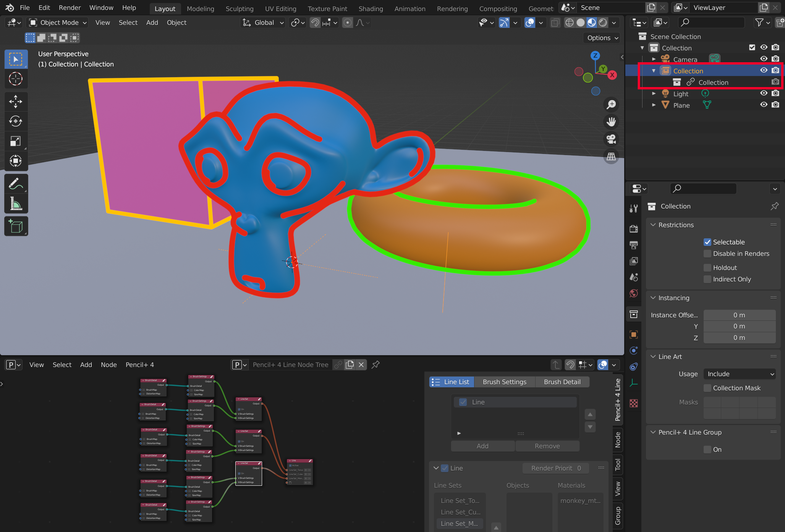Click Add button in Line List

pyautogui.click(x=482, y=445)
